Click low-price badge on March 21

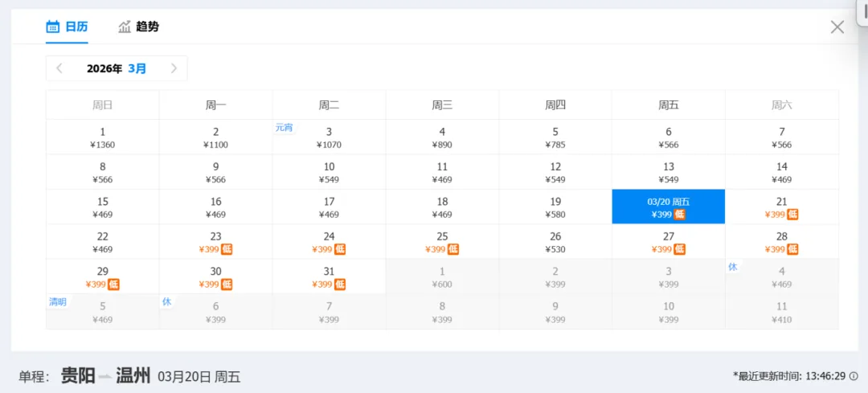coord(793,215)
